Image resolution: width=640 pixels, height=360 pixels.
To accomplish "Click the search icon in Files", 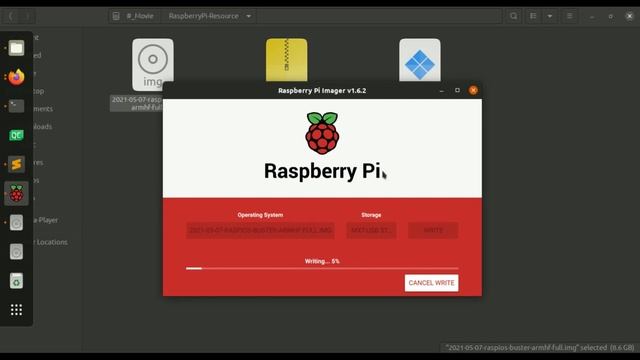I will (513, 16).
